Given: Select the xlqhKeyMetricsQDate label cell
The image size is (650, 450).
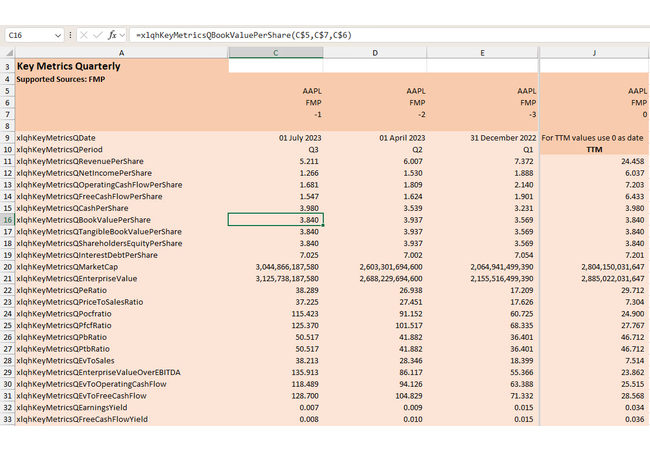Looking at the screenshot, I should 121,138.
